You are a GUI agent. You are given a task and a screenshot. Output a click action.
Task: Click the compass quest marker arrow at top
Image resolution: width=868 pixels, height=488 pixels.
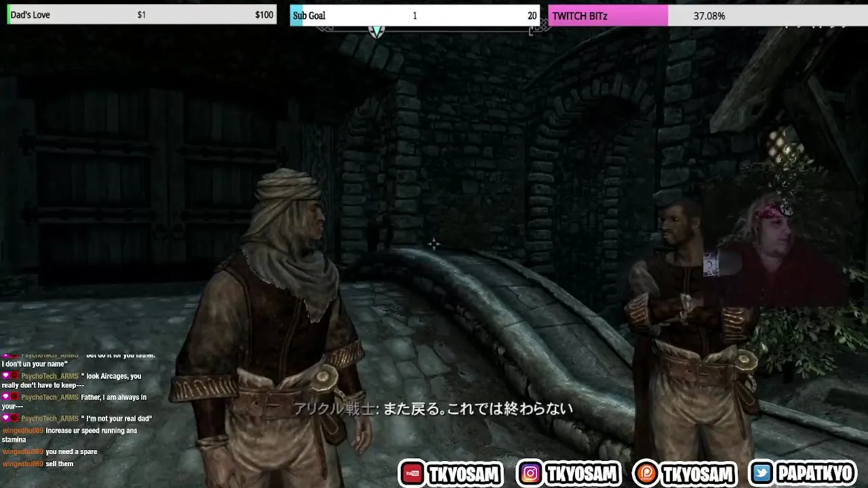(376, 31)
